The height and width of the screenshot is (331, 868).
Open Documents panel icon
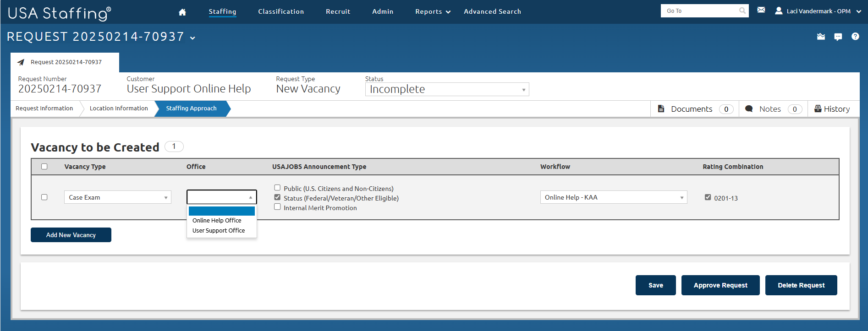[x=661, y=109]
